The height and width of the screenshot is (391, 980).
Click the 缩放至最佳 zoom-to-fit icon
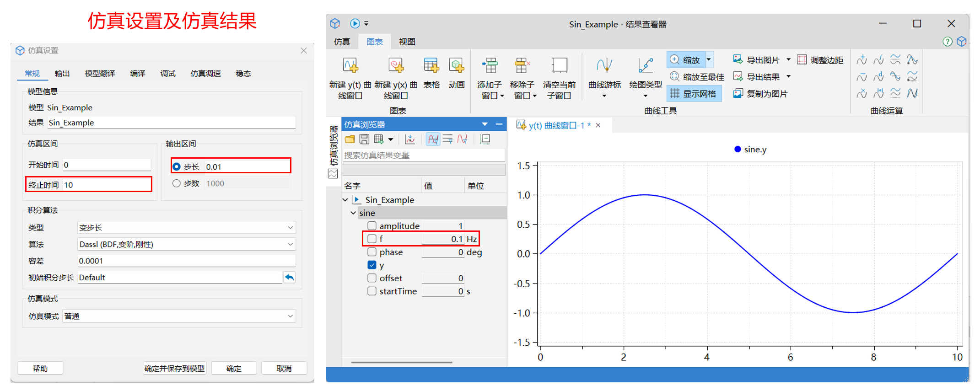click(x=674, y=77)
